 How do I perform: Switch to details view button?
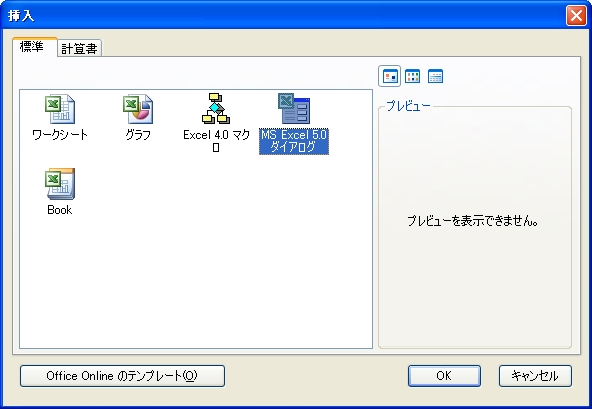[x=435, y=76]
